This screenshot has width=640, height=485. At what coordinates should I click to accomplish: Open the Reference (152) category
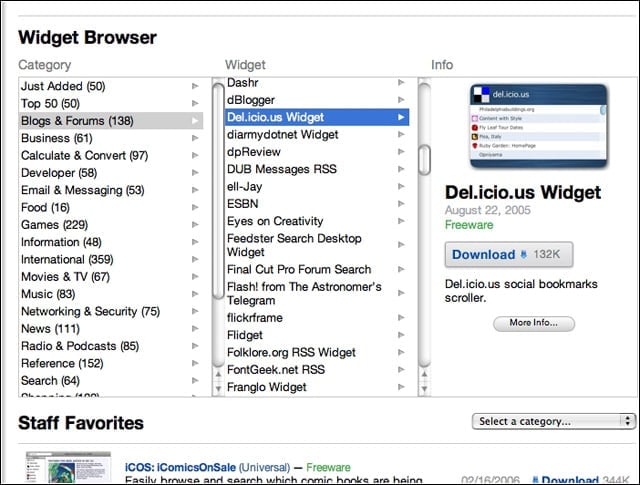(111, 363)
